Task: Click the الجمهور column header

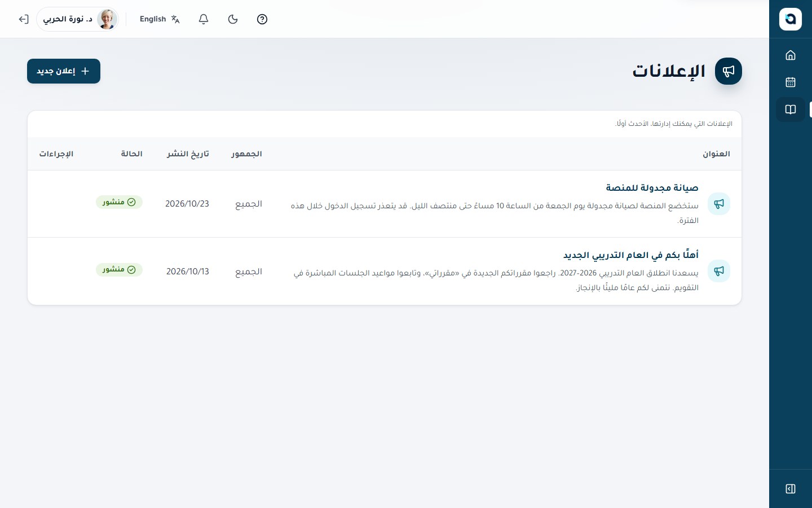Action: [x=246, y=154]
